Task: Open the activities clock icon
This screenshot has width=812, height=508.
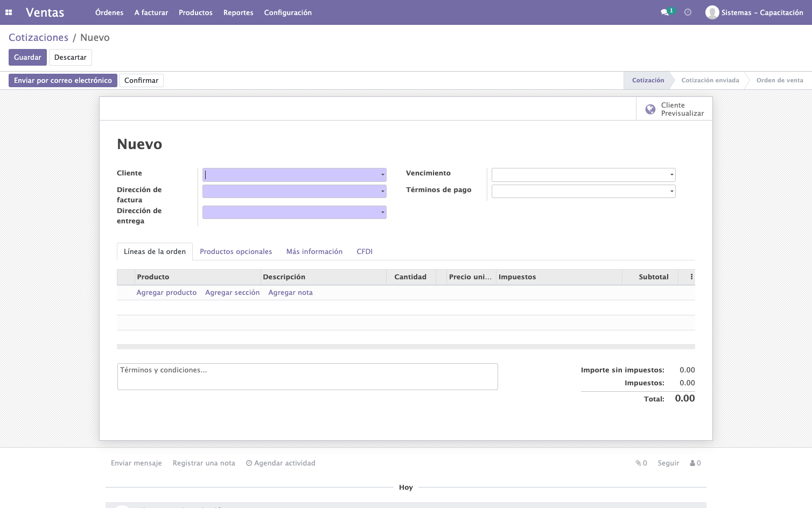Action: tap(688, 12)
